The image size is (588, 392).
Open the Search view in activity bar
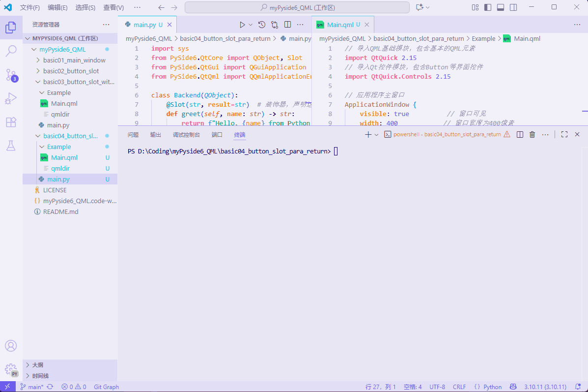(x=11, y=51)
